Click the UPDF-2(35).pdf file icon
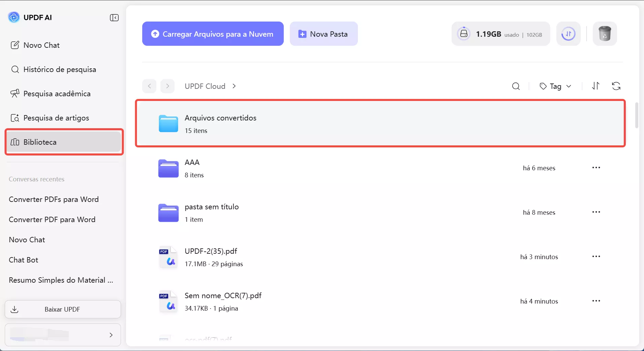 [168, 257]
